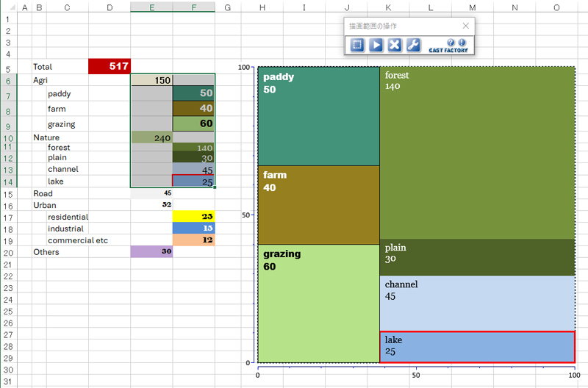Select the yellow residential value cell
The height and width of the screenshot is (388, 588).
coord(194,217)
